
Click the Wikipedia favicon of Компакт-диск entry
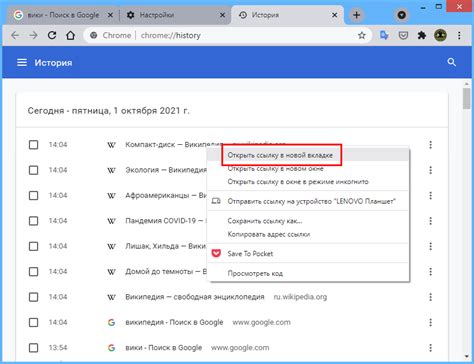(111, 145)
